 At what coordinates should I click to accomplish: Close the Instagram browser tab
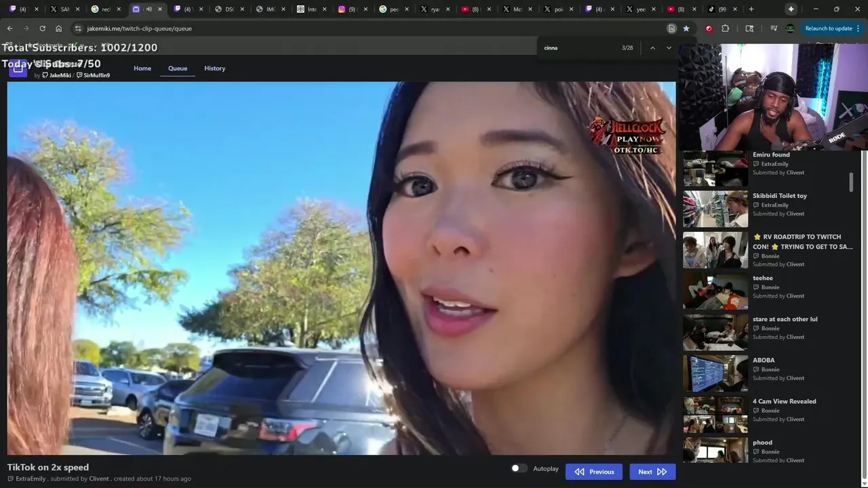point(366,9)
